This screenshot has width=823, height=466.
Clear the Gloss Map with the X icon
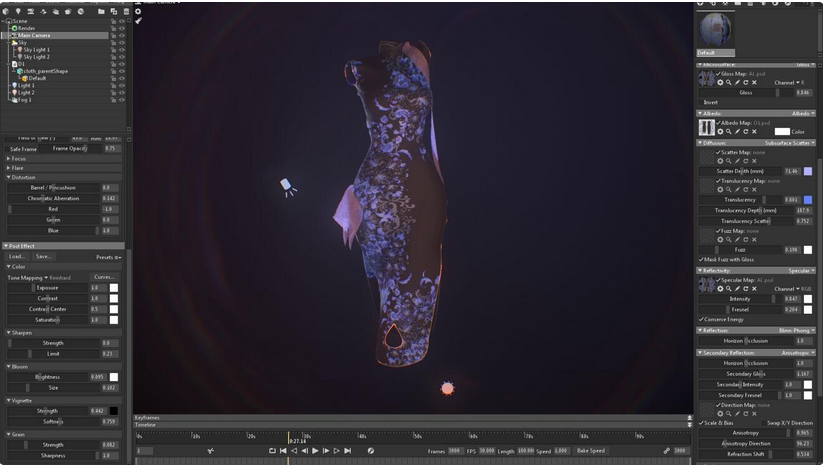pyautogui.click(x=755, y=82)
